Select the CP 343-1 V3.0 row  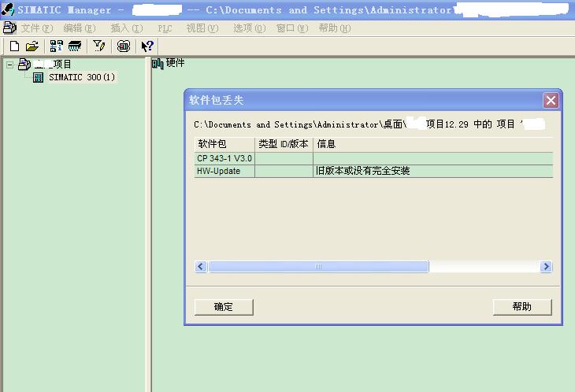pos(373,158)
